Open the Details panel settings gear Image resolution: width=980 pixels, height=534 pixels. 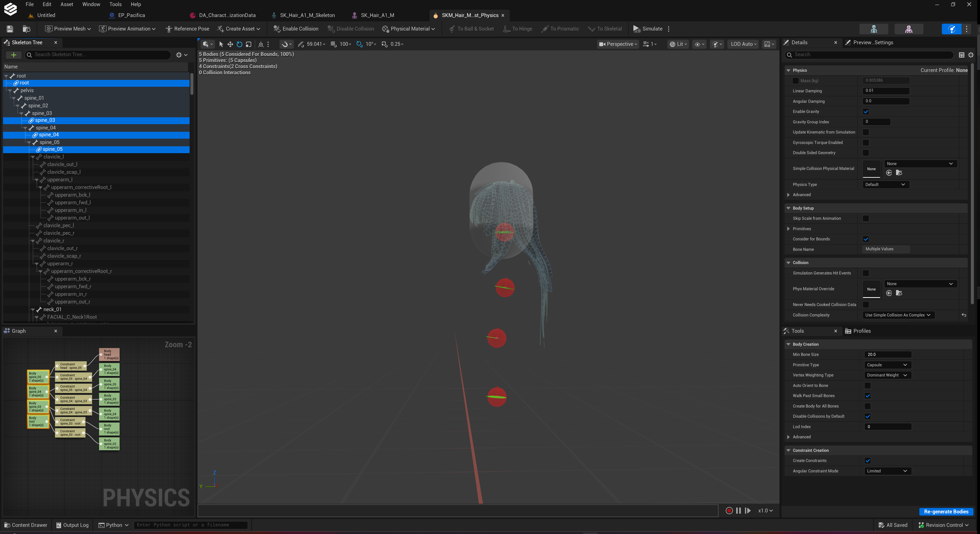(971, 55)
